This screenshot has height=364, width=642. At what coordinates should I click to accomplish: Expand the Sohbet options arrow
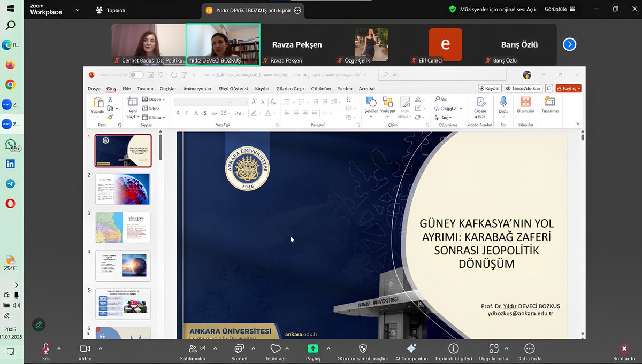[253, 348]
